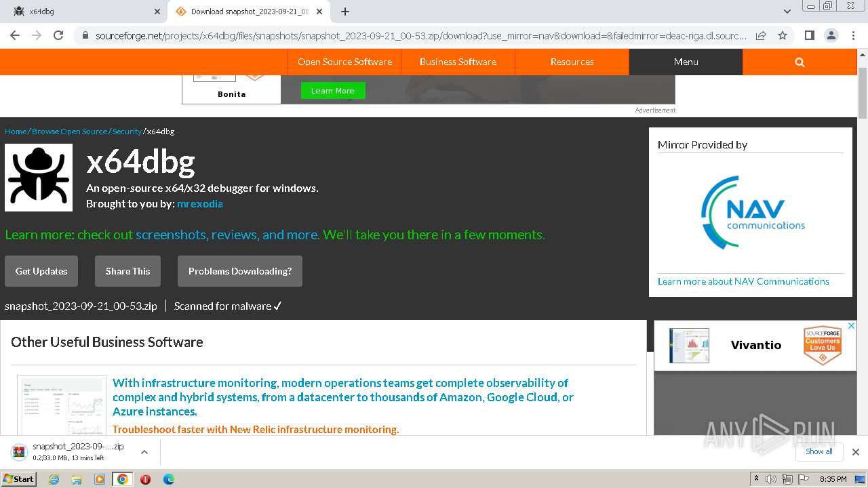Open Troubleshoot faster with New Relic link

click(256, 429)
